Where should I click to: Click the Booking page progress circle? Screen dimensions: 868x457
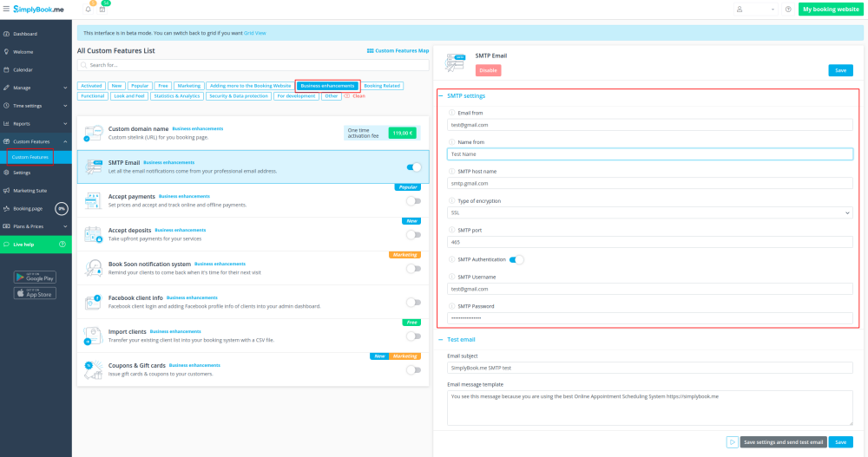[x=62, y=209]
